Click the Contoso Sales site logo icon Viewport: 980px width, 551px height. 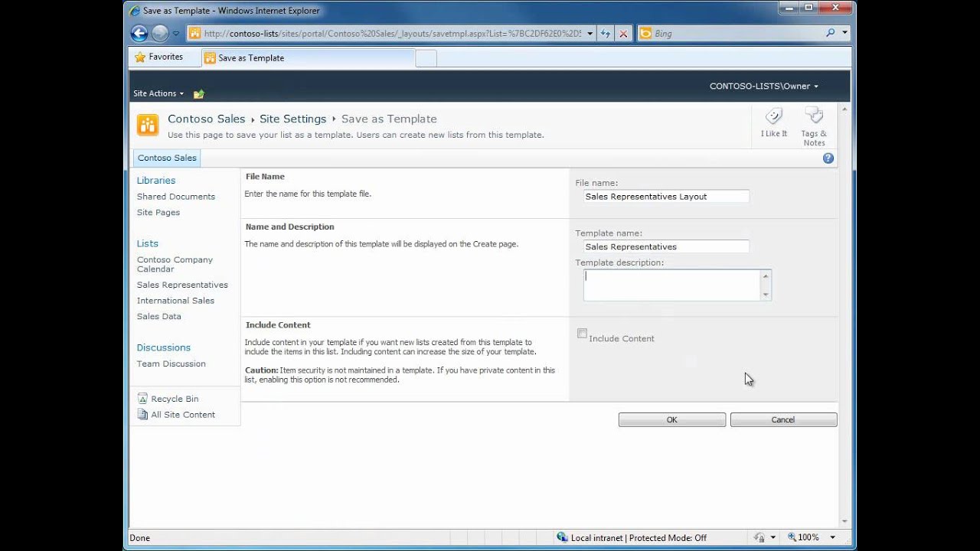148,125
